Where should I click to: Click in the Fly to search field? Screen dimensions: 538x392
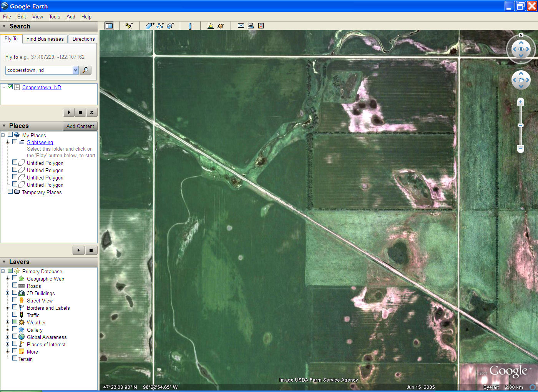point(39,70)
